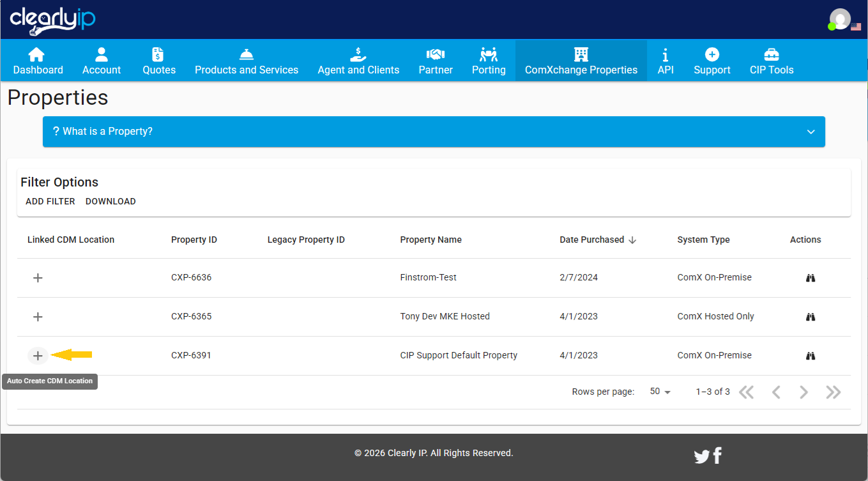Image resolution: width=868 pixels, height=481 pixels.
Task: Toggle the Date Purchased sort arrow
Action: pos(632,240)
